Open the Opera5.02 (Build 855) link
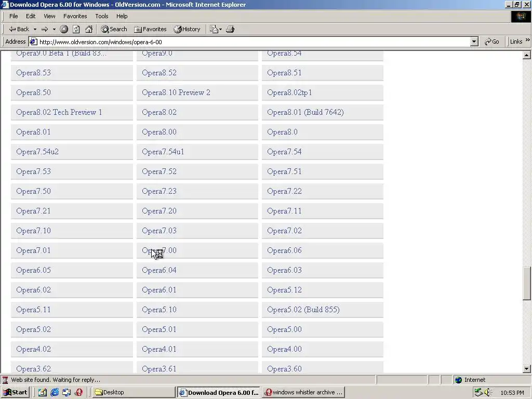The height and width of the screenshot is (399, 532). click(x=303, y=310)
